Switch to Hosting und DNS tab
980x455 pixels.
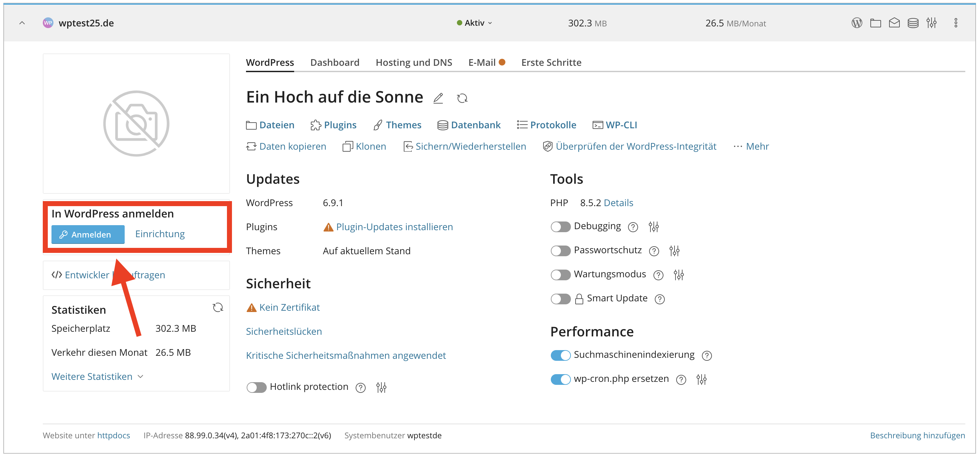(x=413, y=62)
